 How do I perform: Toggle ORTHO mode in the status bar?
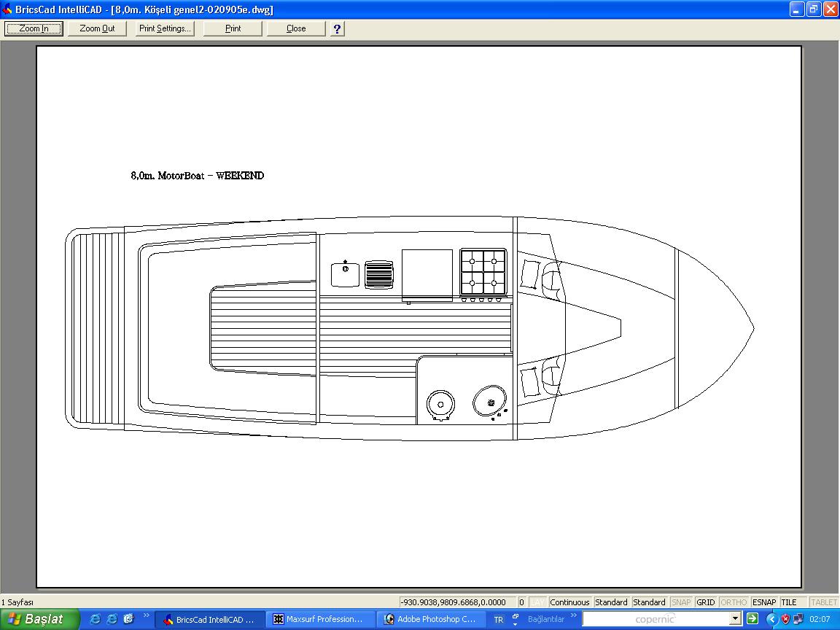[x=734, y=602]
